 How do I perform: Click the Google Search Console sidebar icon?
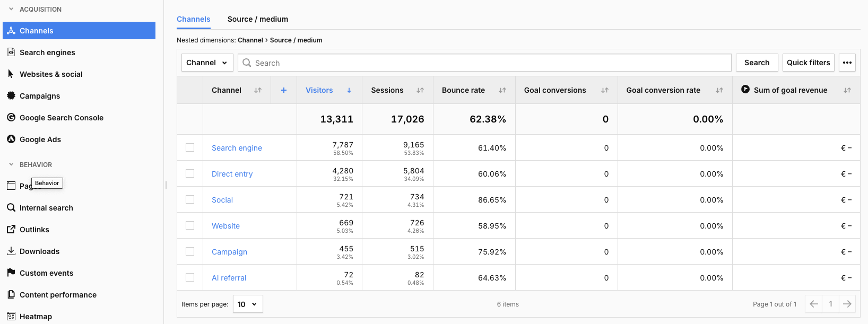(x=11, y=118)
